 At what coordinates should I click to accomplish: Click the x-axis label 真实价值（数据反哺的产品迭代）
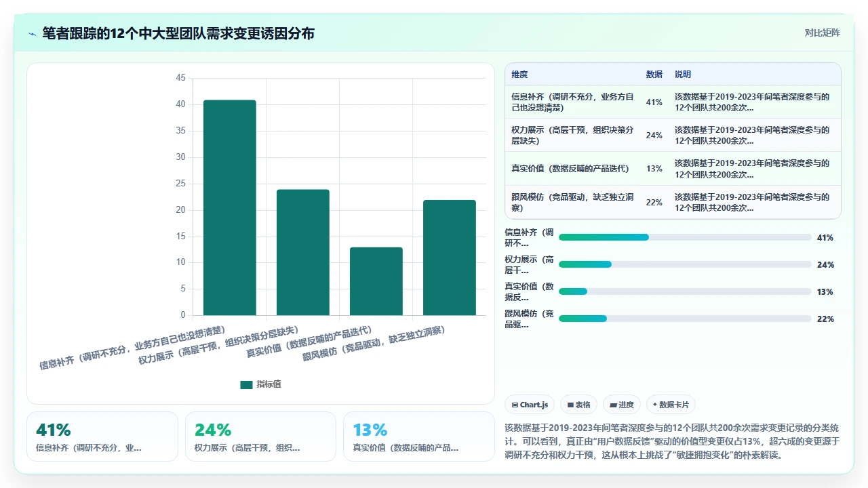tap(309, 342)
